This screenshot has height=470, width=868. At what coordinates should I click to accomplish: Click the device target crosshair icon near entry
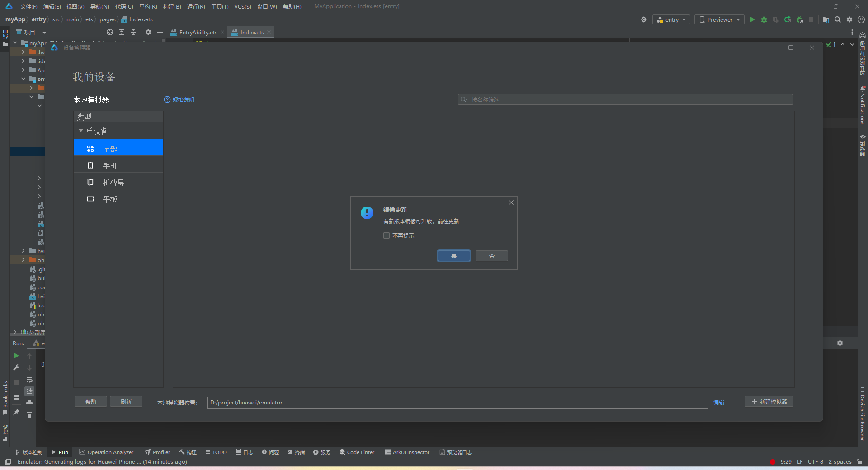click(x=644, y=19)
